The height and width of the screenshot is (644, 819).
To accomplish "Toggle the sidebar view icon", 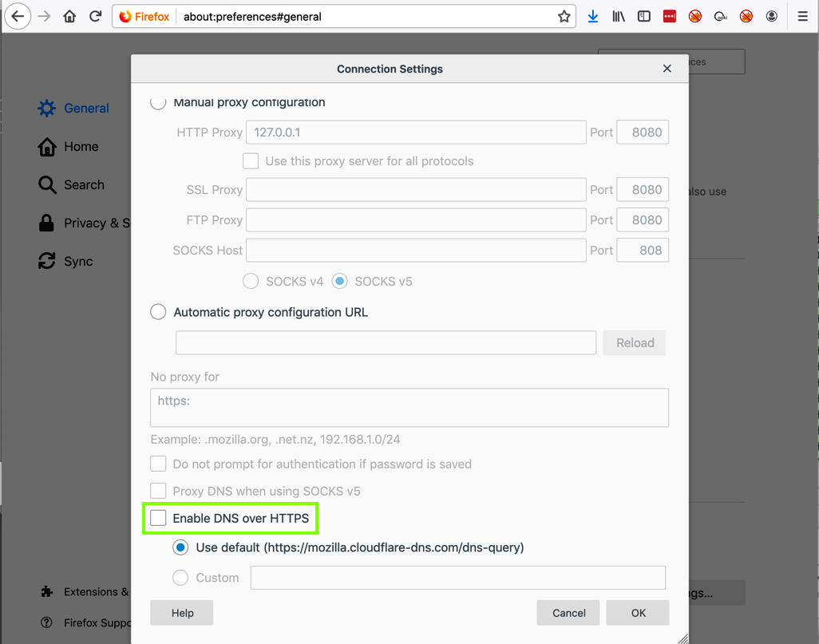I will [644, 16].
